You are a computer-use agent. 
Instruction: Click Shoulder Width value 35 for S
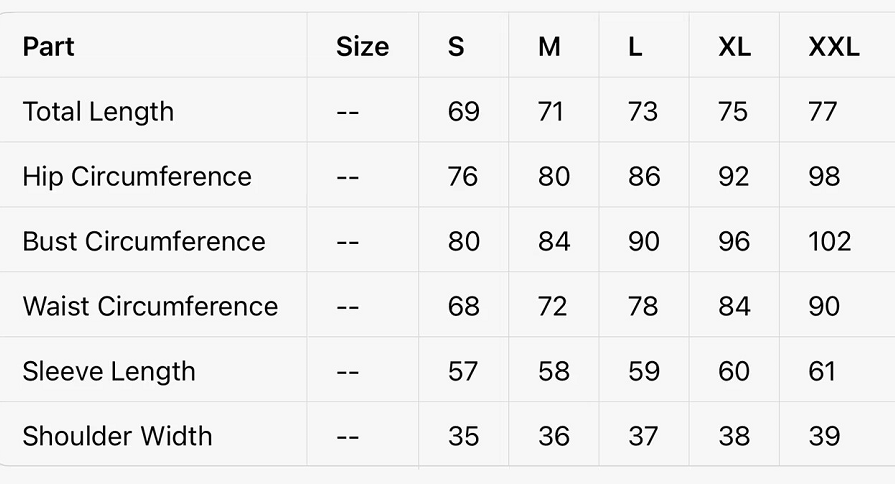463,436
